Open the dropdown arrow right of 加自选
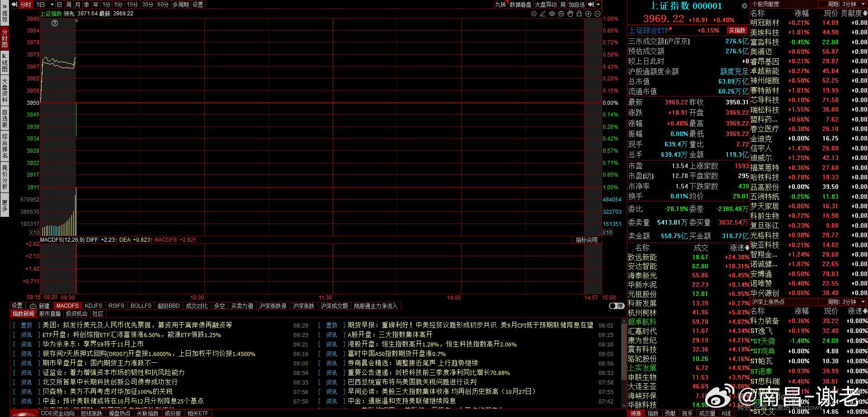The height and width of the screenshot is (417, 868). (x=599, y=5)
